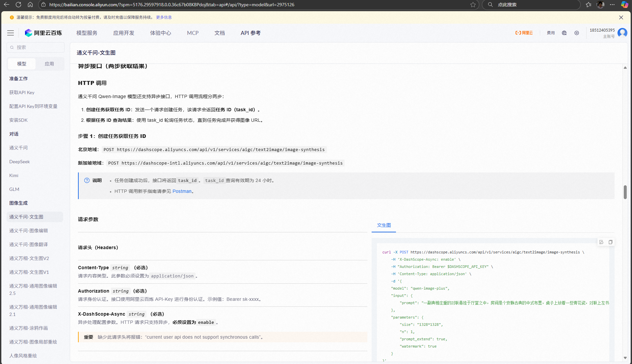Open 通义万相-文生图V2 in sidebar
632x364 pixels.
(29, 258)
